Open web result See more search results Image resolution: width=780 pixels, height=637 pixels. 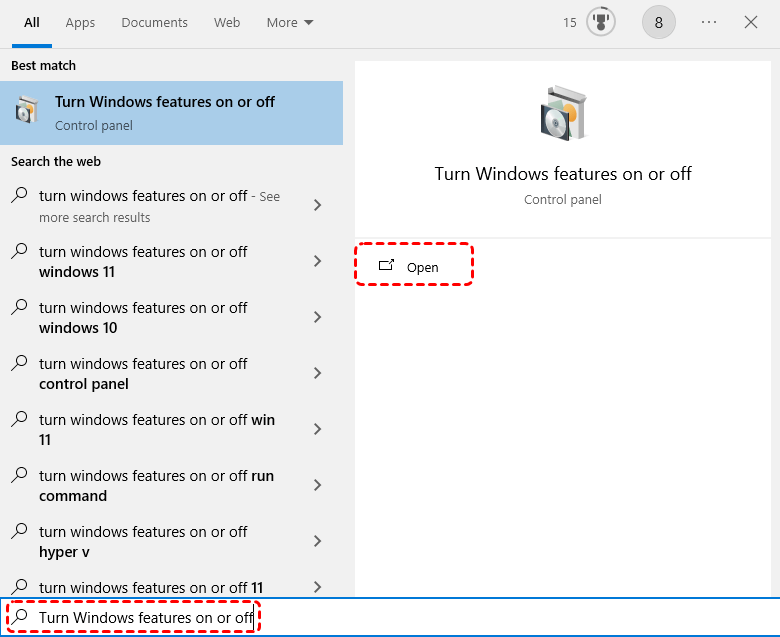pyautogui.click(x=172, y=205)
